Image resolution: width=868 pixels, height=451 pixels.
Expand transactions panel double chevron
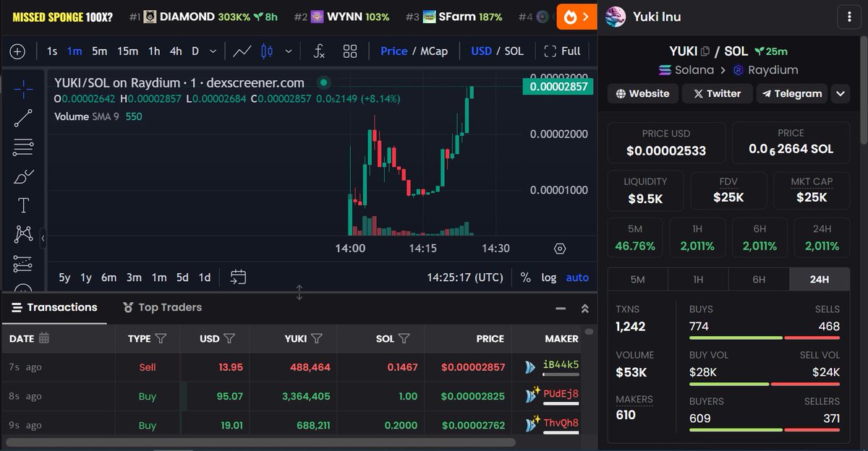pos(585,308)
